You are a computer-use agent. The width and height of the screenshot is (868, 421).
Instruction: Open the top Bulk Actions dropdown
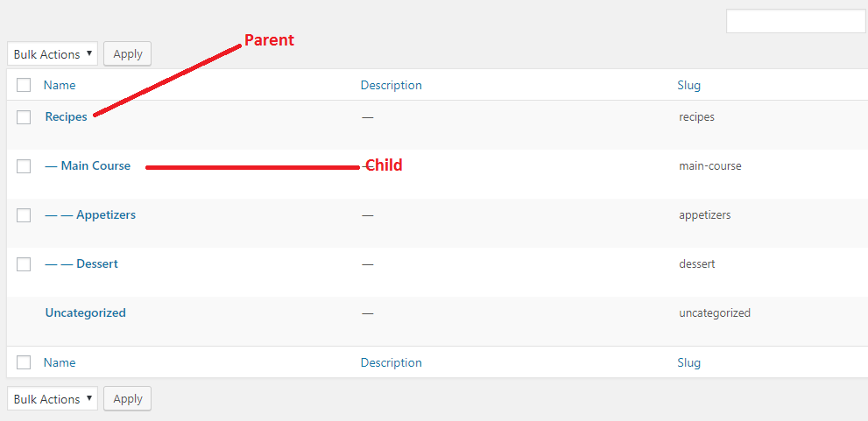(x=53, y=54)
